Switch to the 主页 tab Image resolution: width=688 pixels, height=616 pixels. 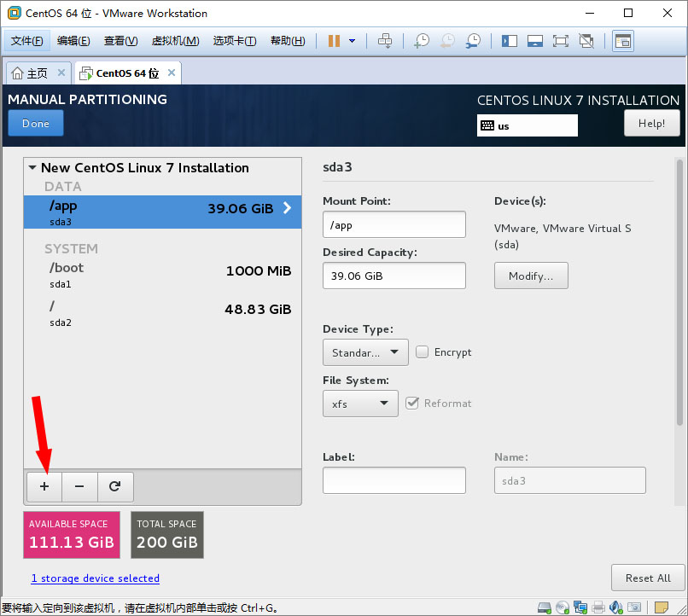(30, 73)
